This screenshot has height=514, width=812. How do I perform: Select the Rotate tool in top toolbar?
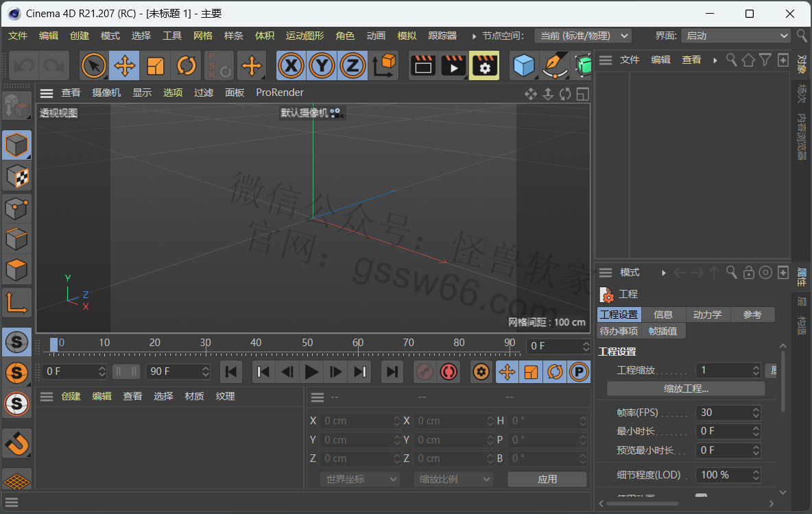point(187,66)
